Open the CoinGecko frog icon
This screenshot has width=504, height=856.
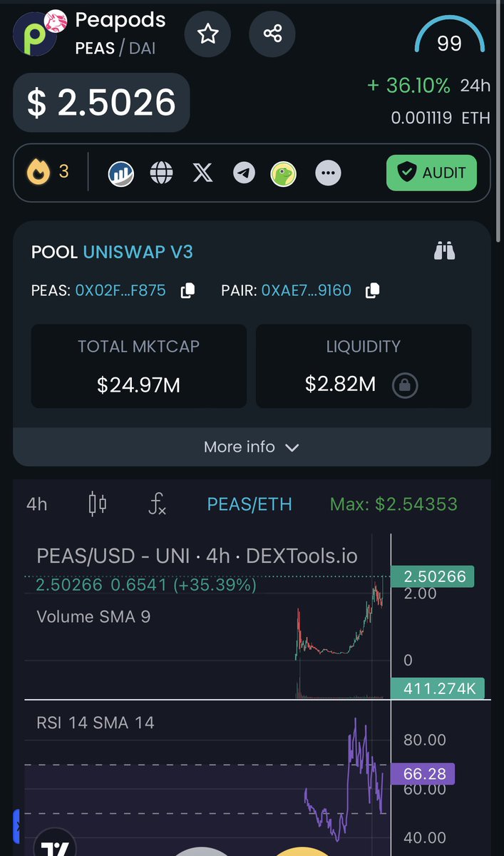pyautogui.click(x=284, y=173)
